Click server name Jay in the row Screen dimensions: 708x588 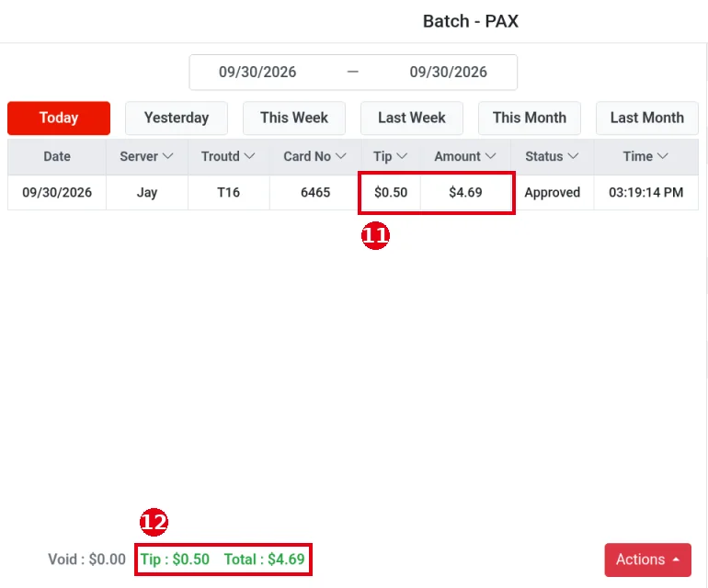pyautogui.click(x=147, y=193)
